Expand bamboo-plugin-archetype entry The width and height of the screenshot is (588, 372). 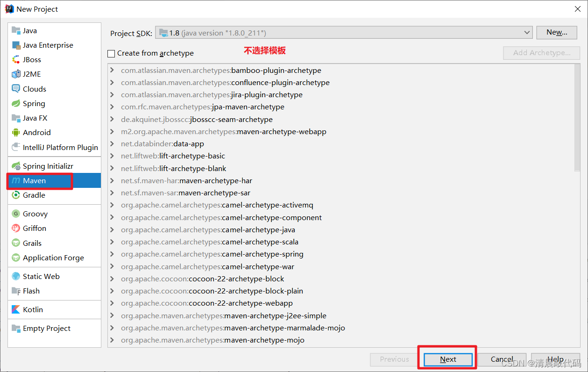pyautogui.click(x=112, y=71)
